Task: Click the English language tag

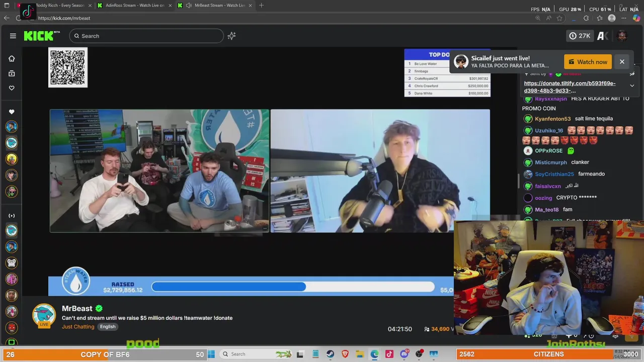Action: pos(108,327)
